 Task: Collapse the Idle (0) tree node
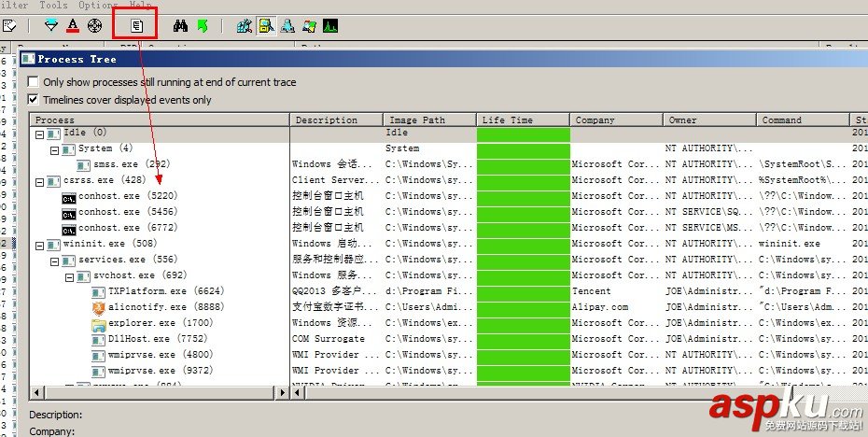point(39,134)
